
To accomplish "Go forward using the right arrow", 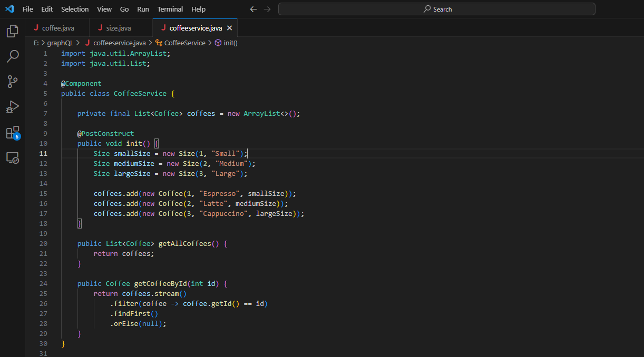I will point(267,9).
